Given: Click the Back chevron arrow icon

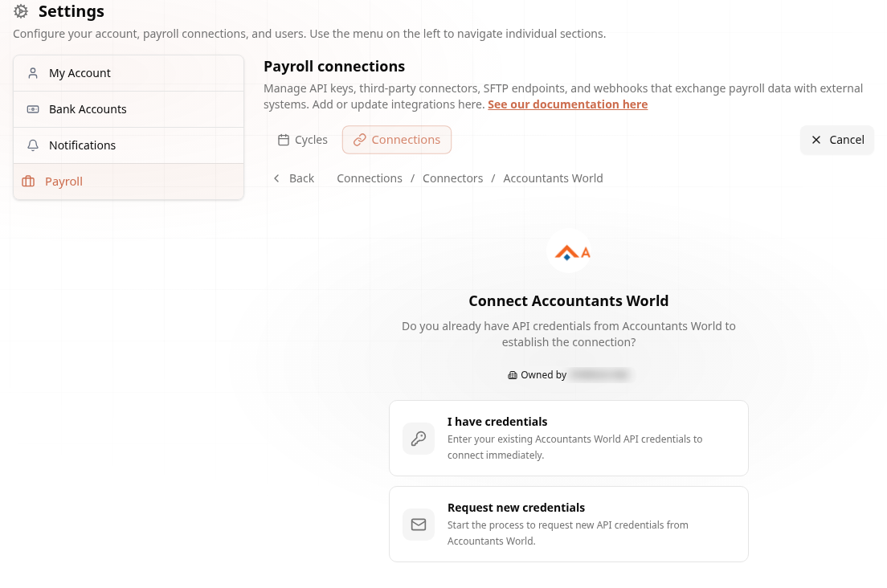Looking at the screenshot, I should point(276,178).
